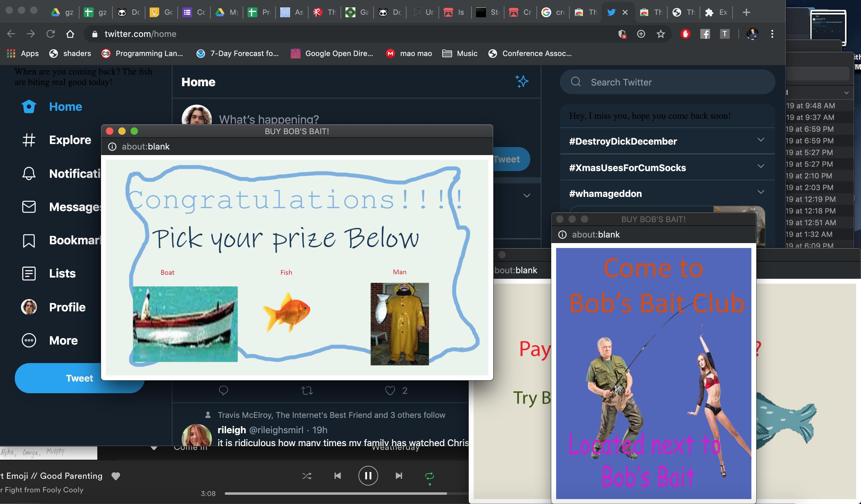
Task: Open Explore hashtag icon
Action: tap(29, 140)
